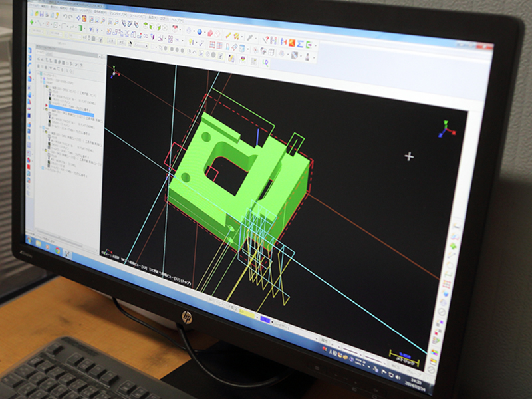Image resolution: width=532 pixels, height=399 pixels.
Task: Click the Save floppy disk icon
Action: pos(42,14)
